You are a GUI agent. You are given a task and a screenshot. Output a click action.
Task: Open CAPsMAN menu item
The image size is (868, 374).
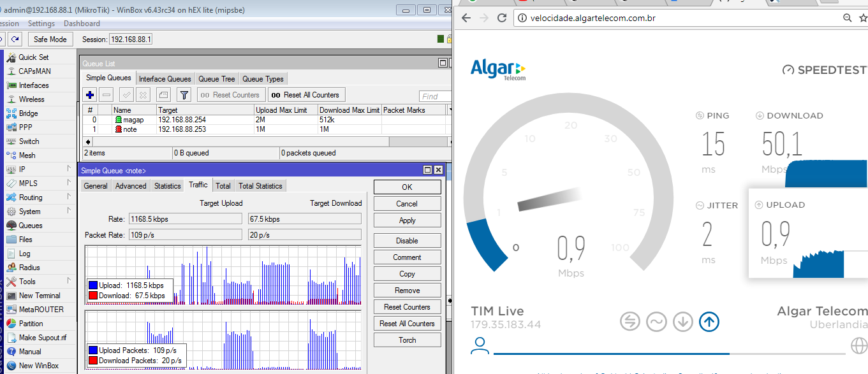pos(34,71)
